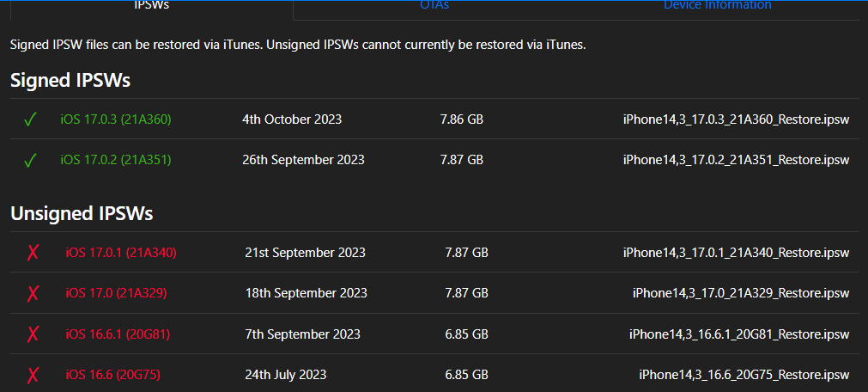868x392 pixels.
Task: Click the 7.86 GB size in the 17.0.3 row
Action: tap(462, 119)
